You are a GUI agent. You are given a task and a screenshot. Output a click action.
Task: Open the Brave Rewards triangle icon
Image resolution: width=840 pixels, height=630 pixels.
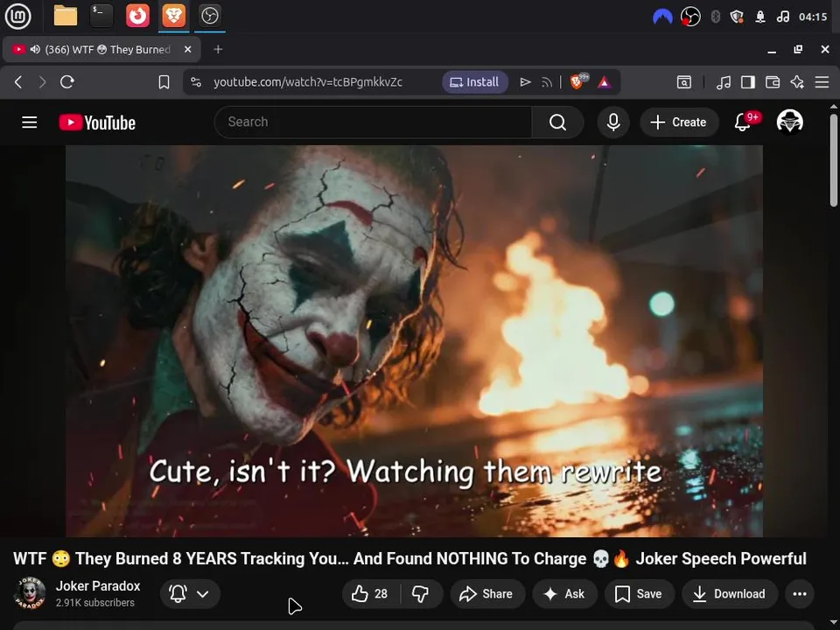click(605, 82)
